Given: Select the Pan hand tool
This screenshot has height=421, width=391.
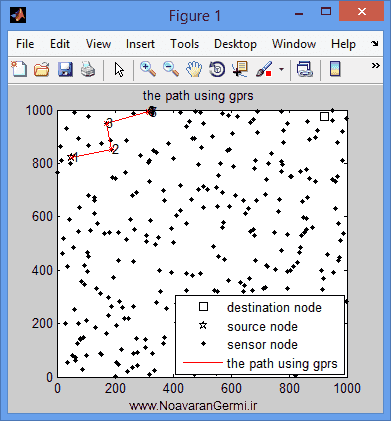Looking at the screenshot, I should pos(194,69).
